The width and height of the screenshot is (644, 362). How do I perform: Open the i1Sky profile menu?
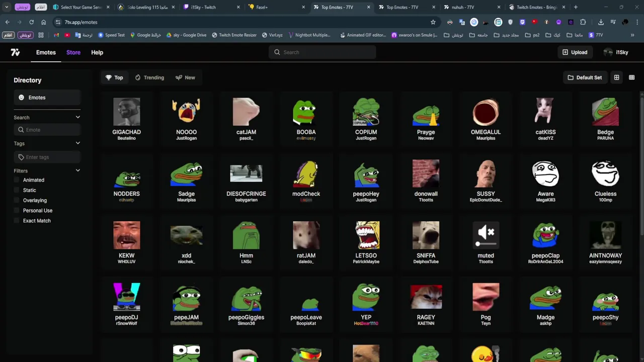[616, 52]
